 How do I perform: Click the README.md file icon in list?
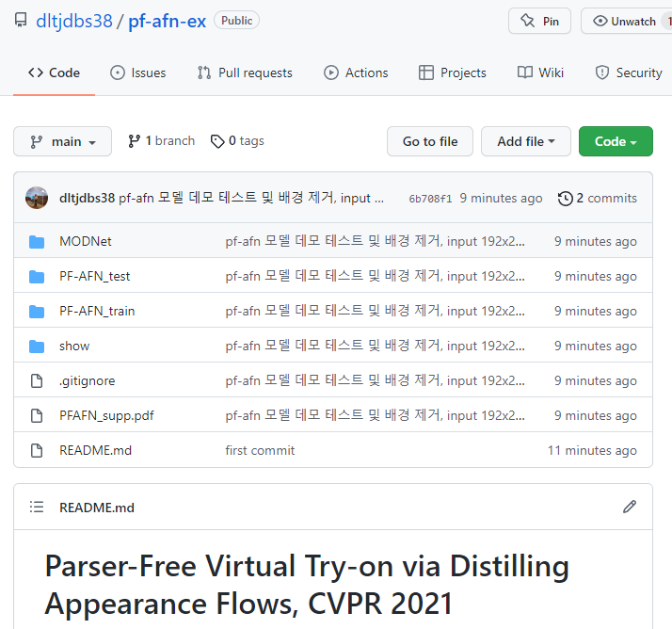pyautogui.click(x=37, y=451)
